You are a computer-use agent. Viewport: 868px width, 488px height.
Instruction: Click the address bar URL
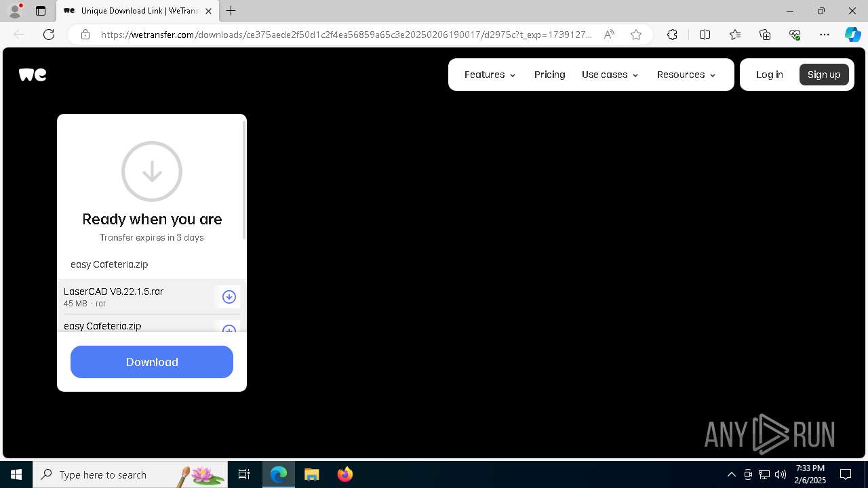(x=346, y=35)
